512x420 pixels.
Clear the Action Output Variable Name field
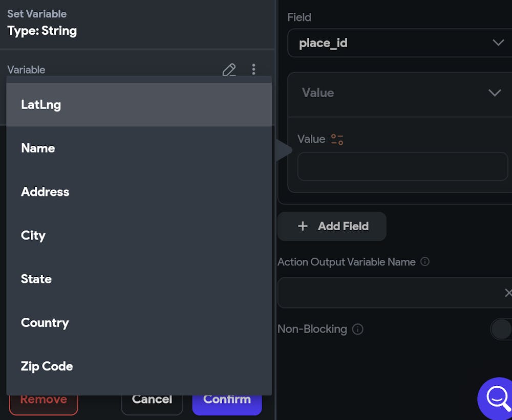point(507,293)
